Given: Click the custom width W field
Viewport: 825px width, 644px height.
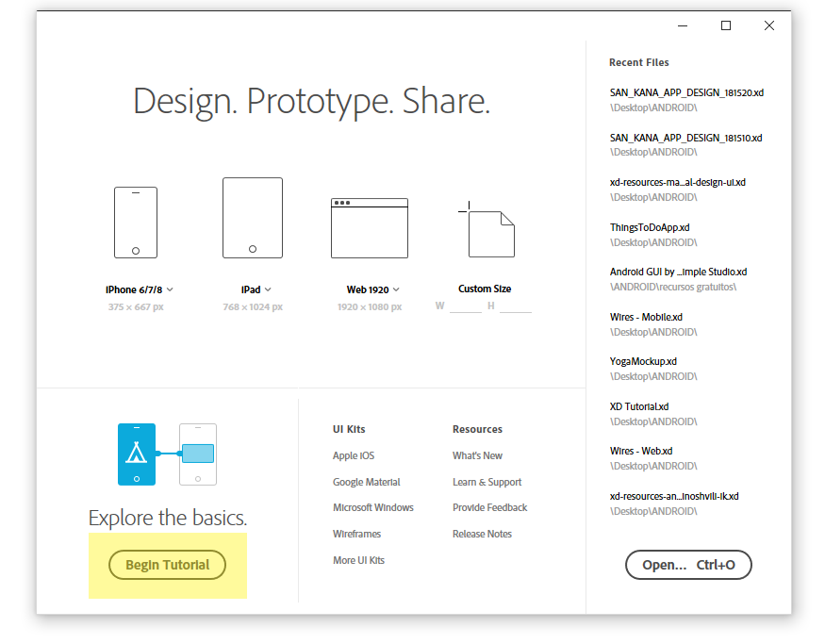Looking at the screenshot, I should point(465,306).
